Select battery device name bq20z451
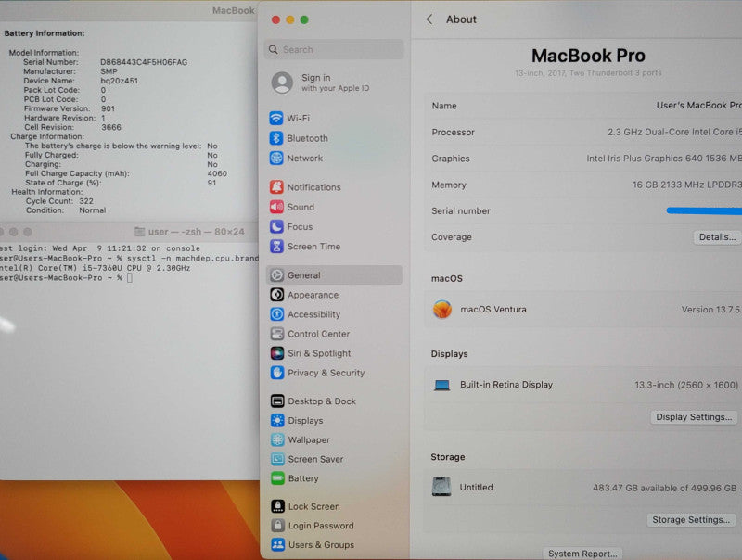Screen dimensions: 742x560 [120, 81]
